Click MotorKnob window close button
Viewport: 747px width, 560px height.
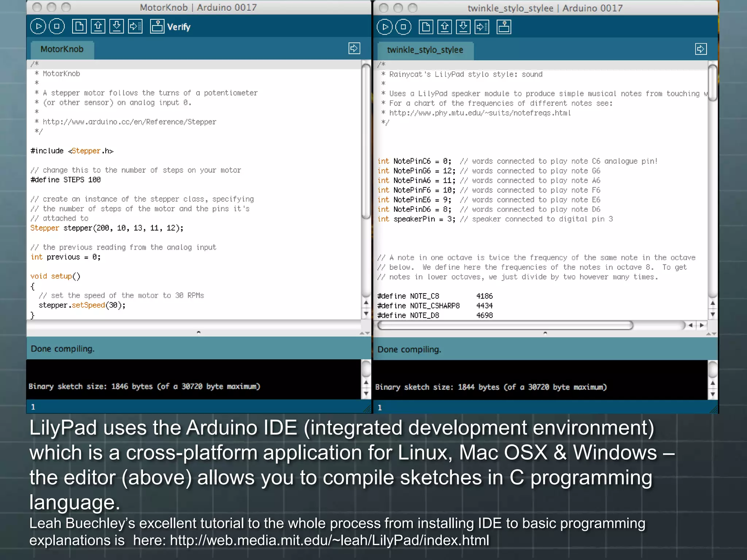pos(37,7)
